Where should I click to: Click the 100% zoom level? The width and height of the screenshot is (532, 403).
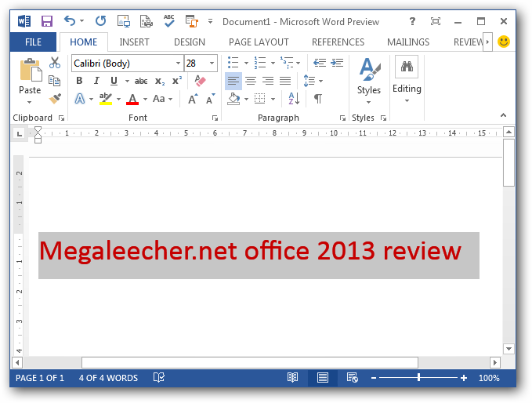tap(489, 378)
